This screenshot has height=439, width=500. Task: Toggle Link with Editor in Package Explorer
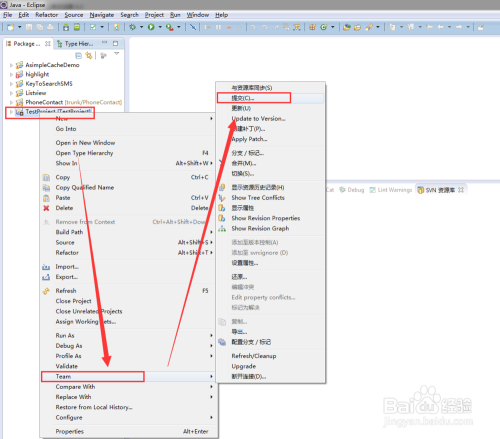click(89, 56)
